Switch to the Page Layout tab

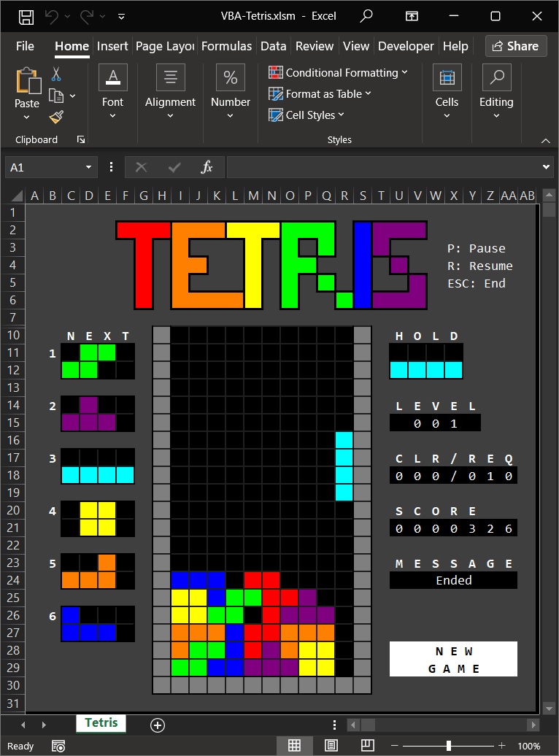coord(165,46)
